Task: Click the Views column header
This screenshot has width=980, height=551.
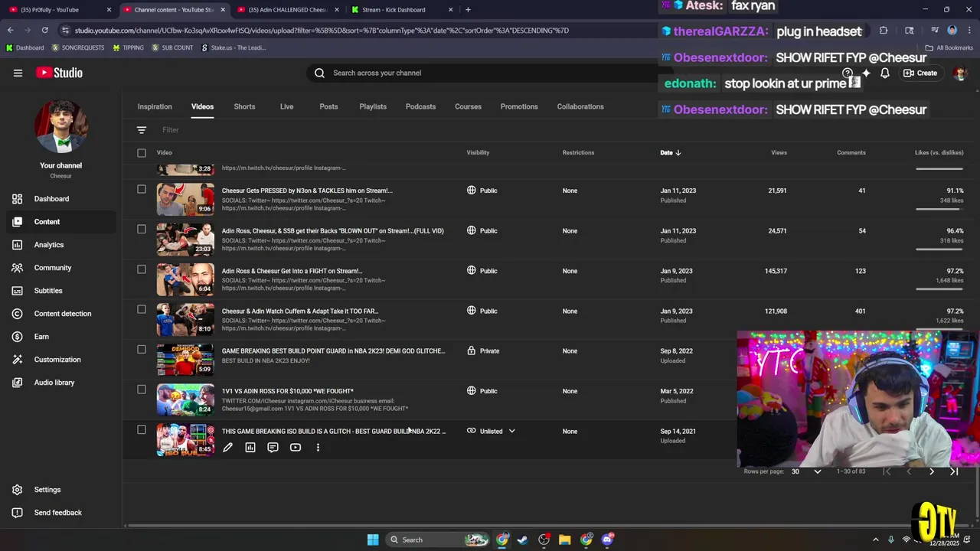Action: pyautogui.click(x=779, y=153)
